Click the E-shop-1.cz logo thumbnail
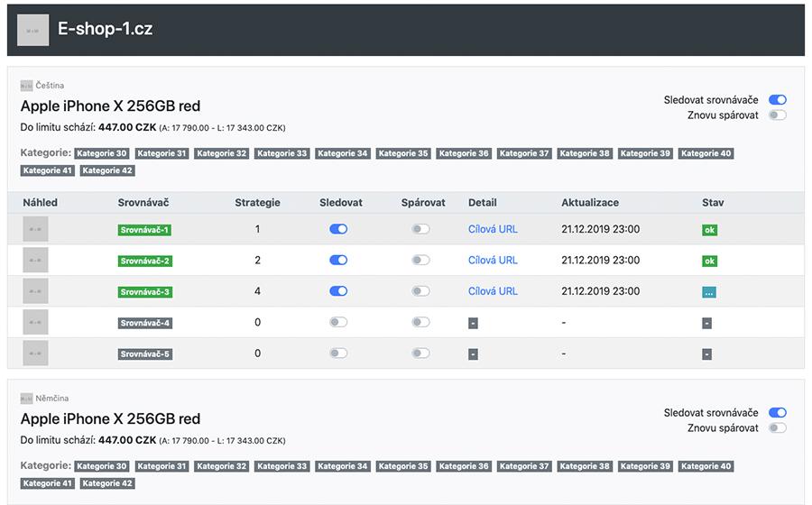Image resolution: width=812 pixels, height=505 pixels. tap(33, 30)
